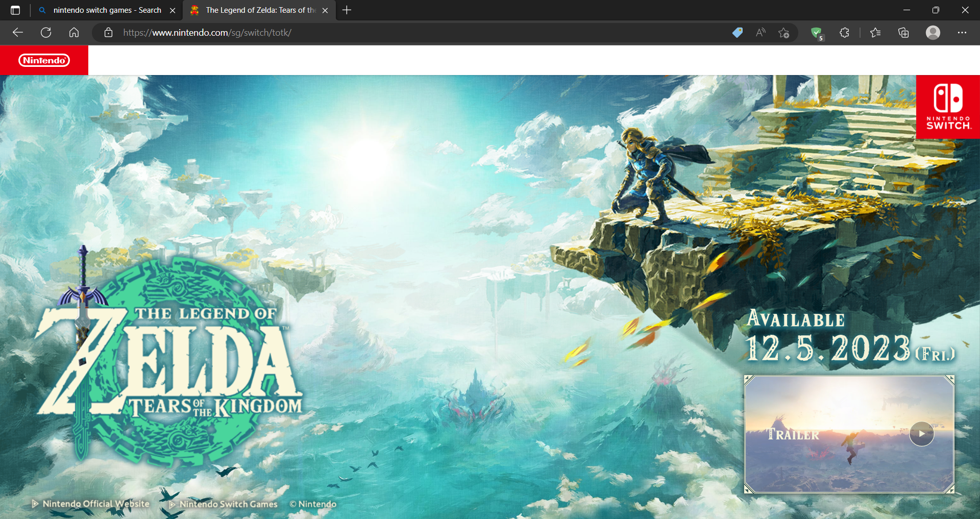Open the Extensions puzzle icon

(x=844, y=33)
